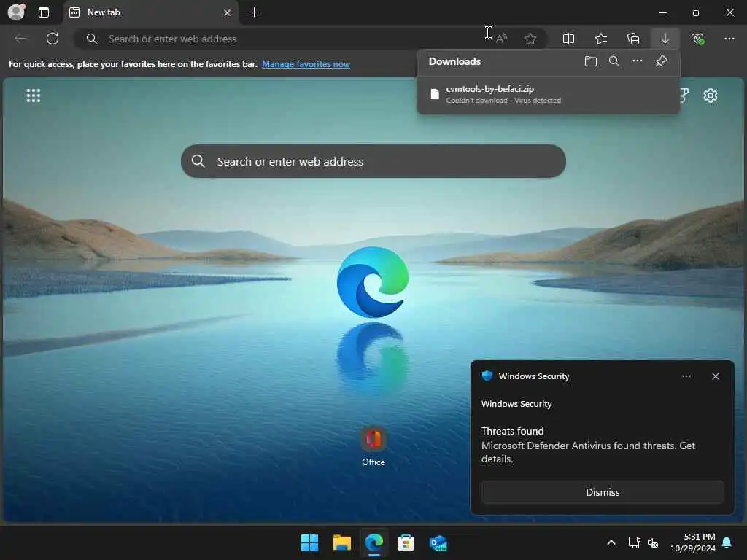Open network status tray icon
The width and height of the screenshot is (747, 560).
point(634,542)
